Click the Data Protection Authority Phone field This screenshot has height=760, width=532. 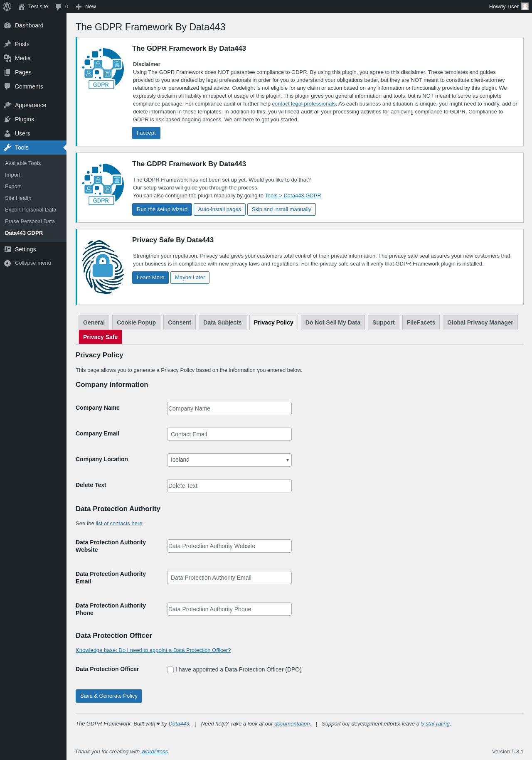(229, 609)
